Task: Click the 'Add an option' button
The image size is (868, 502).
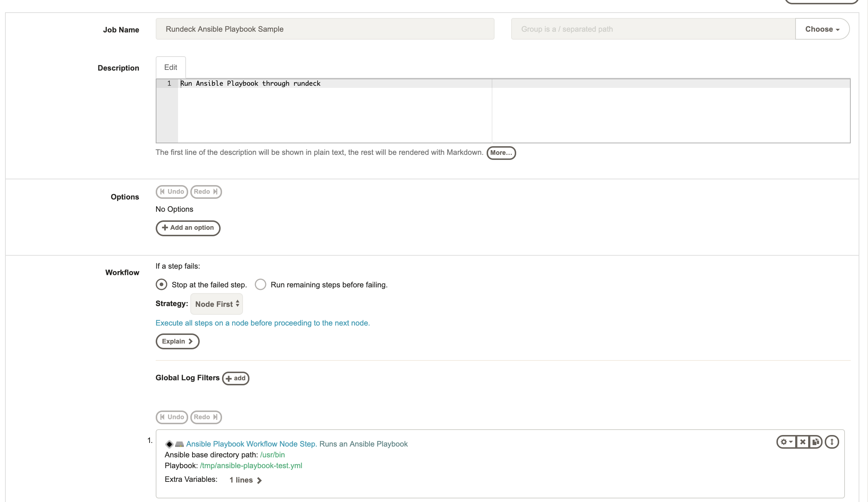Action: tap(188, 228)
